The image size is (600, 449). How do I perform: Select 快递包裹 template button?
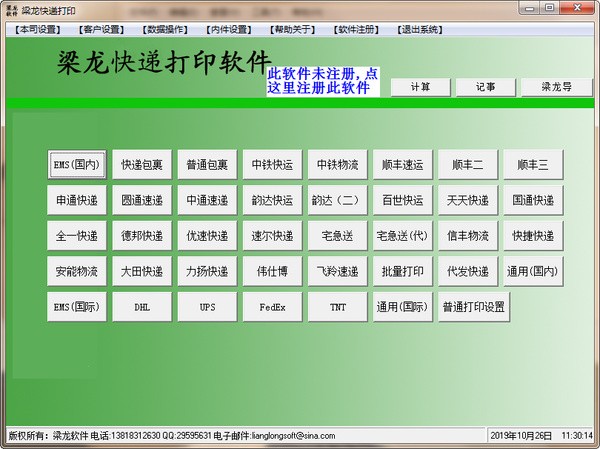[142, 165]
